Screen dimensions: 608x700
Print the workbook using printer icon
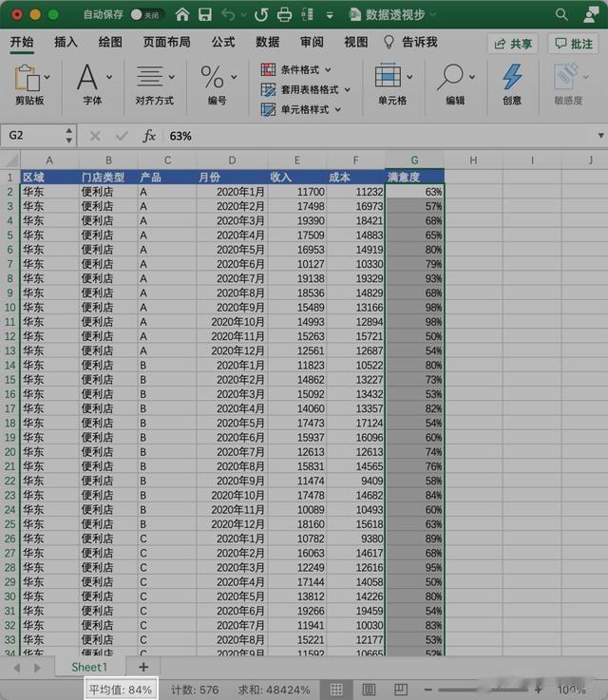(284, 15)
